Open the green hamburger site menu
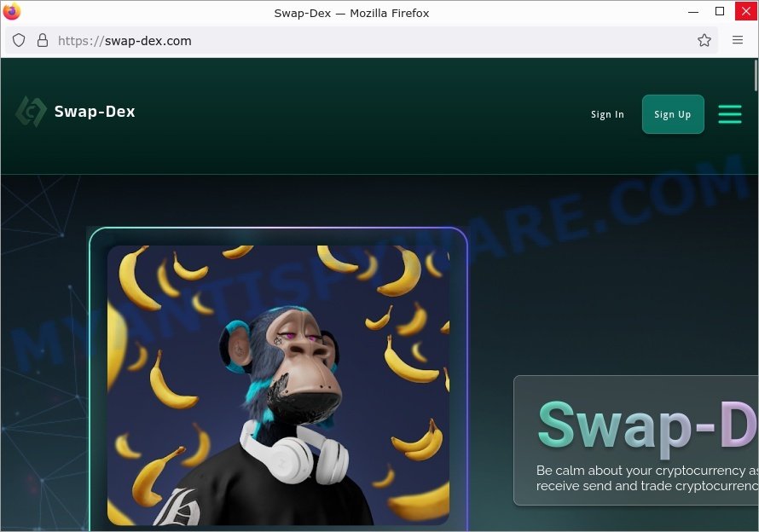The width and height of the screenshot is (759, 532). pyautogui.click(x=729, y=114)
